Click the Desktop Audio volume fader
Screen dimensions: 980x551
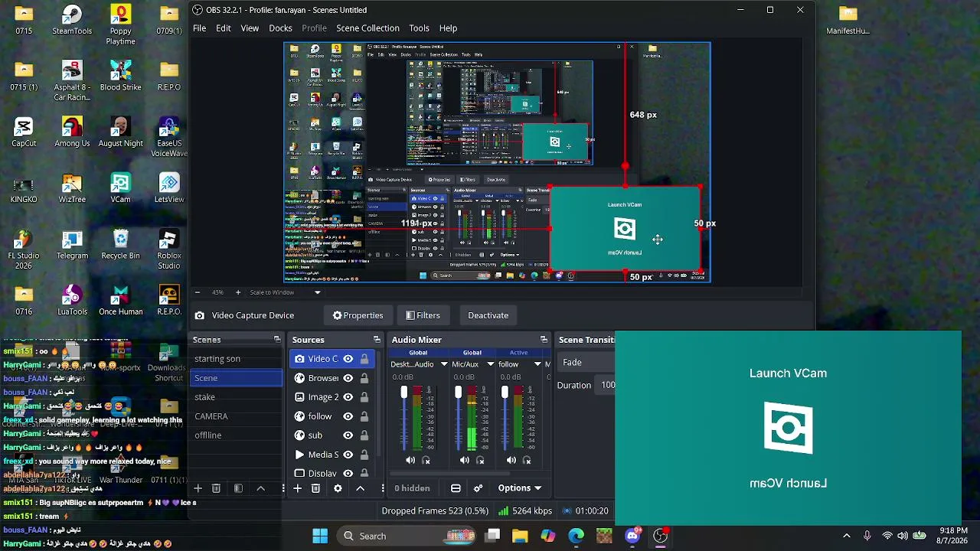(x=404, y=393)
